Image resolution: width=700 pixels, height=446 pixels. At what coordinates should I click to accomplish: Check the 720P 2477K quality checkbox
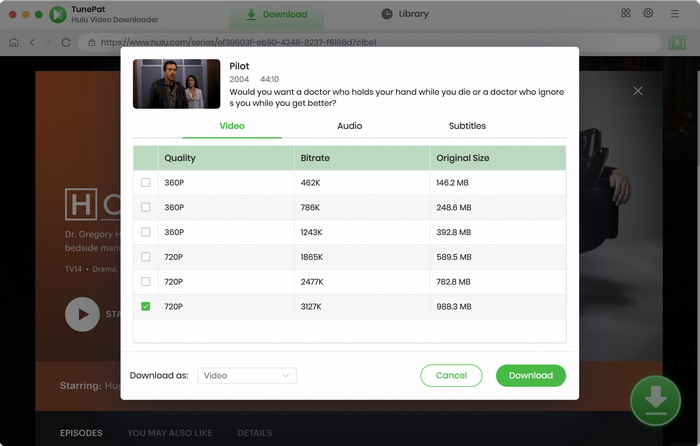[146, 282]
